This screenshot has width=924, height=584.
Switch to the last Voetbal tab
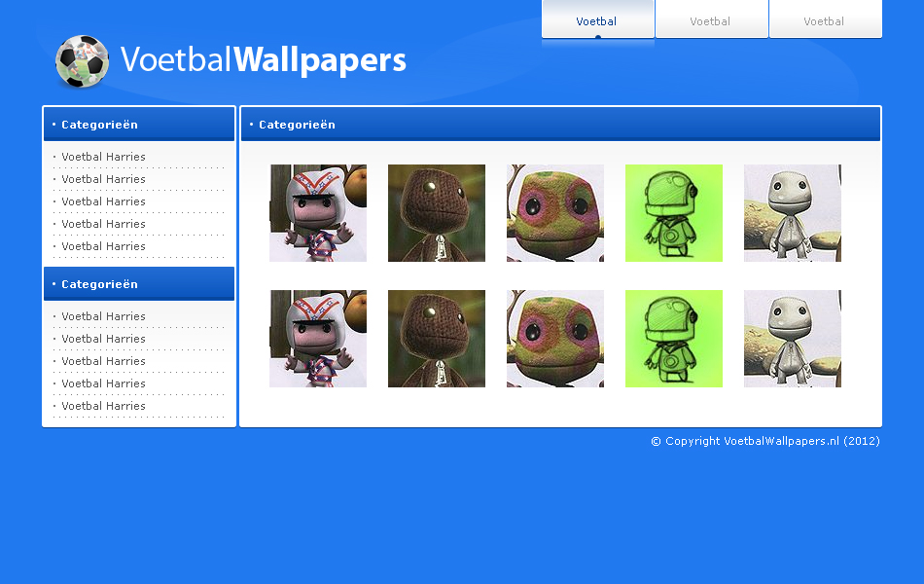pyautogui.click(x=825, y=19)
